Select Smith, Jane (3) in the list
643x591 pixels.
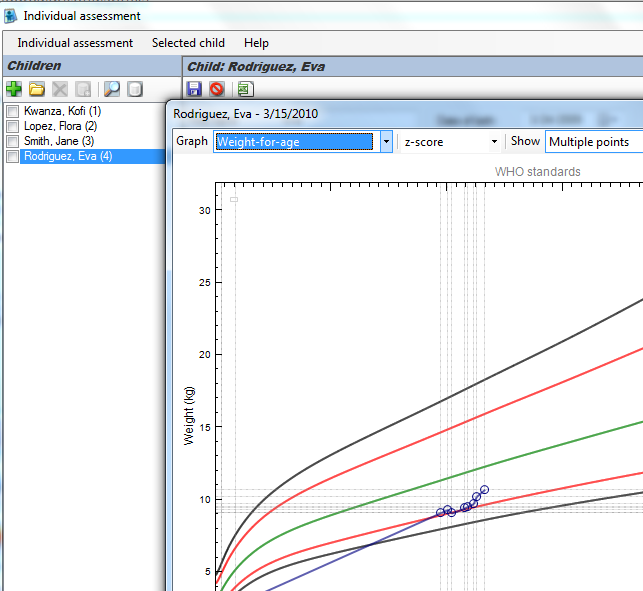59,141
